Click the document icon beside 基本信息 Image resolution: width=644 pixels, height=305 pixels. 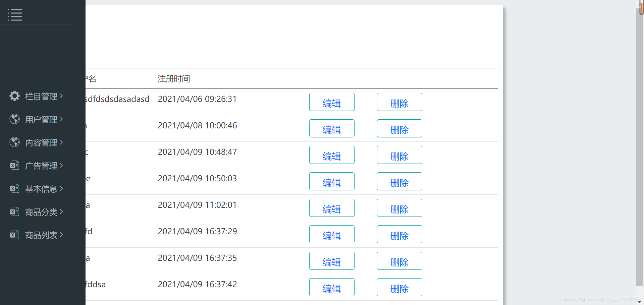click(14, 188)
